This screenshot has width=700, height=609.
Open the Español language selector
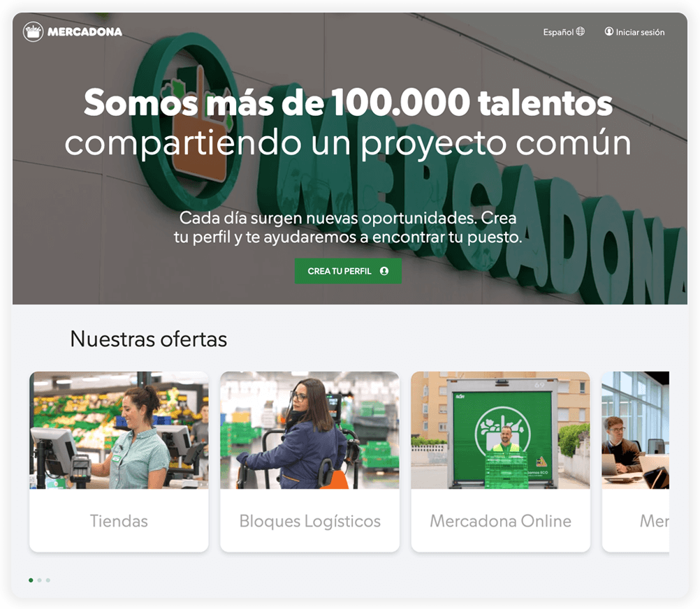pos(564,31)
